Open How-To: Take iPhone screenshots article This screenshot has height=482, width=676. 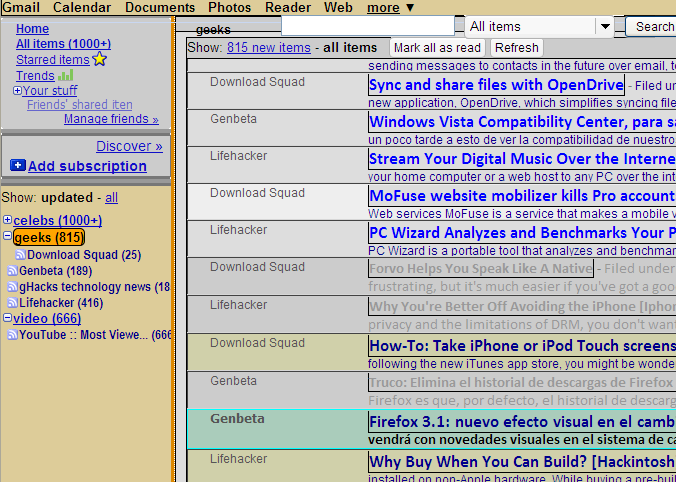(x=522, y=346)
